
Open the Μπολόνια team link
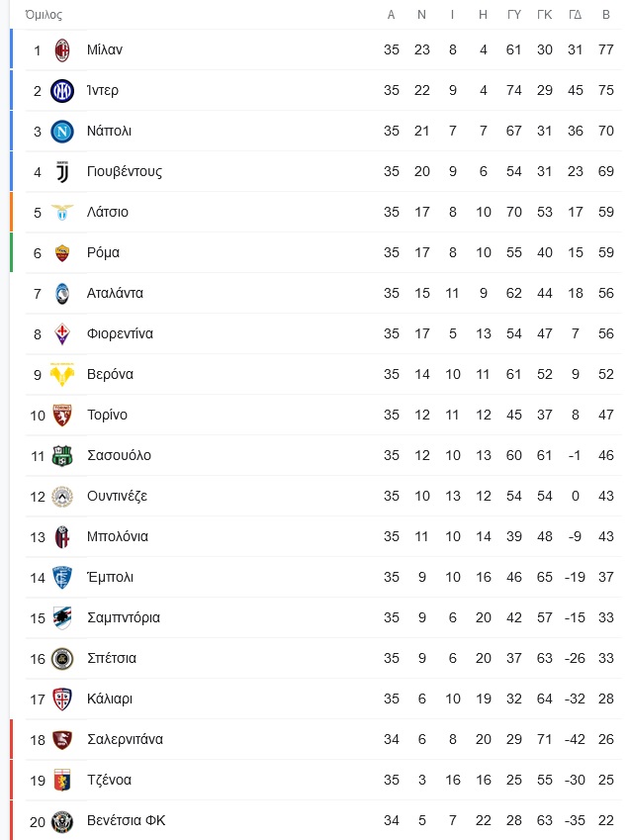click(x=118, y=537)
